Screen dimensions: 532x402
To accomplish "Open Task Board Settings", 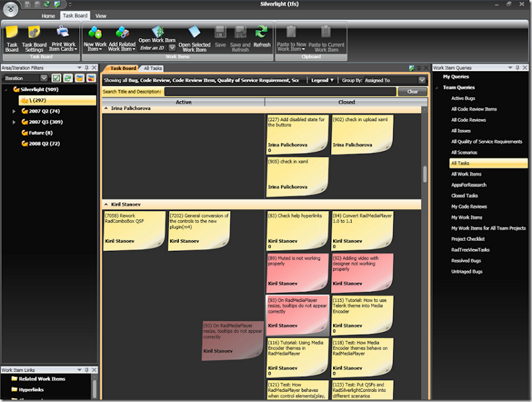I will (x=35, y=39).
